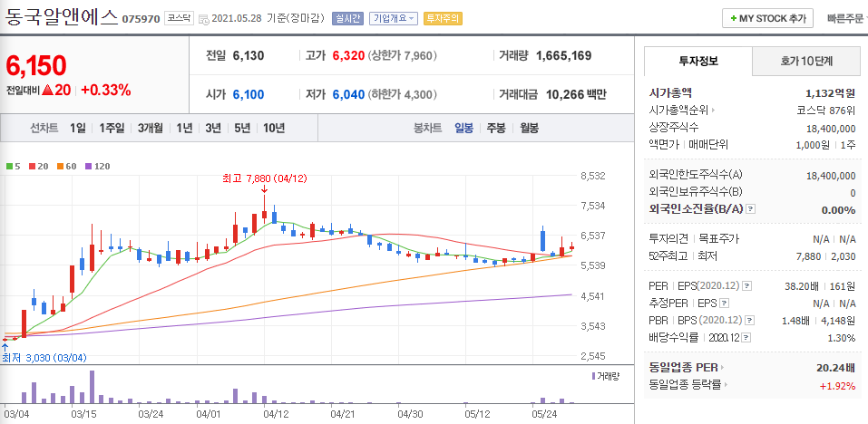Click the 코스닥 876위 rank value

[826, 111]
